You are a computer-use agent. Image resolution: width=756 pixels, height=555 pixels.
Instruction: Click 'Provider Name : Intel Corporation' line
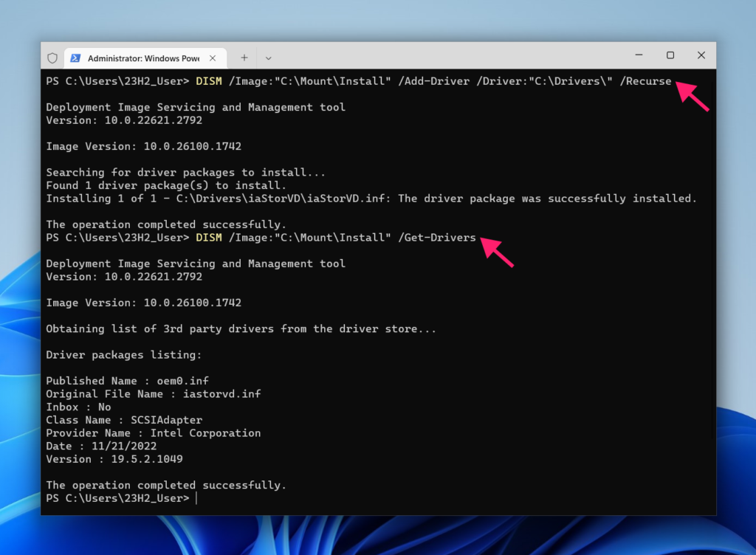[x=154, y=433]
